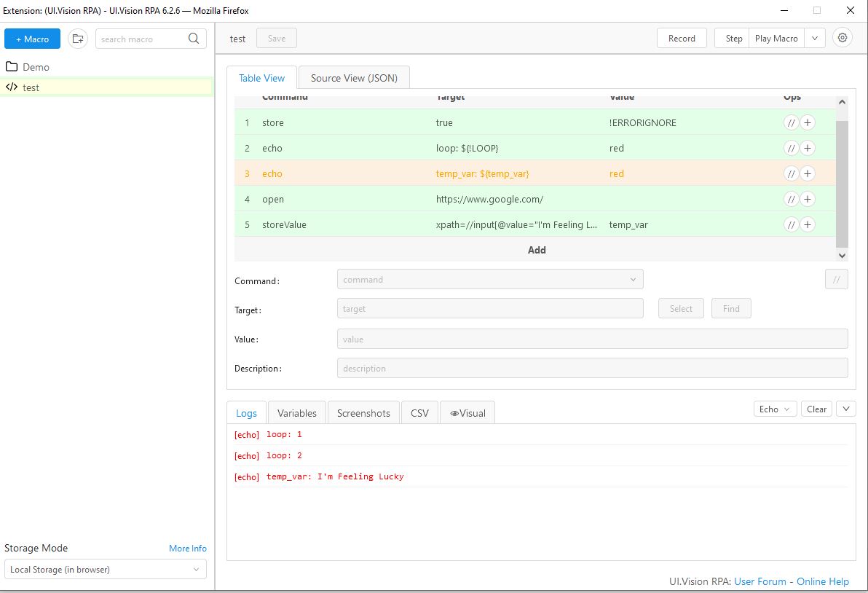Select the xpath=//input target cell
The height and width of the screenshot is (593, 868).
(516, 225)
